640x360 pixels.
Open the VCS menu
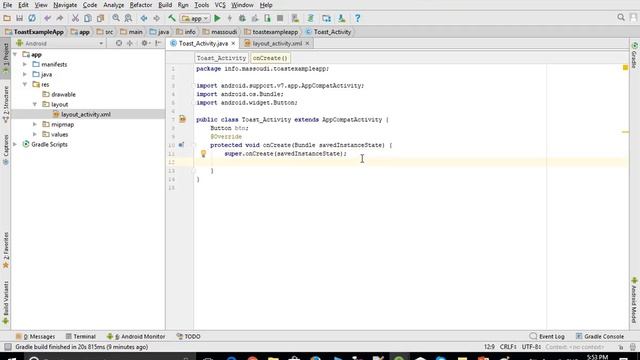click(x=220, y=5)
